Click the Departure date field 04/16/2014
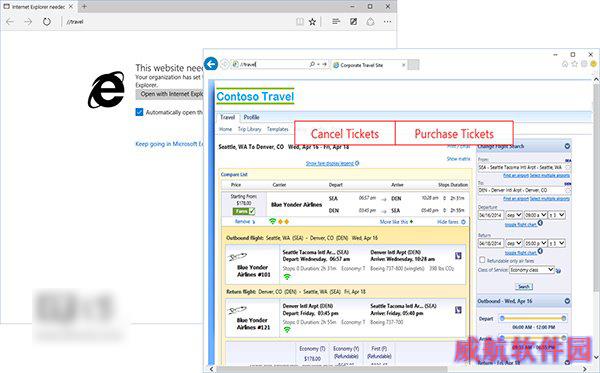Image resolution: width=600 pixels, height=373 pixels. coord(491,215)
